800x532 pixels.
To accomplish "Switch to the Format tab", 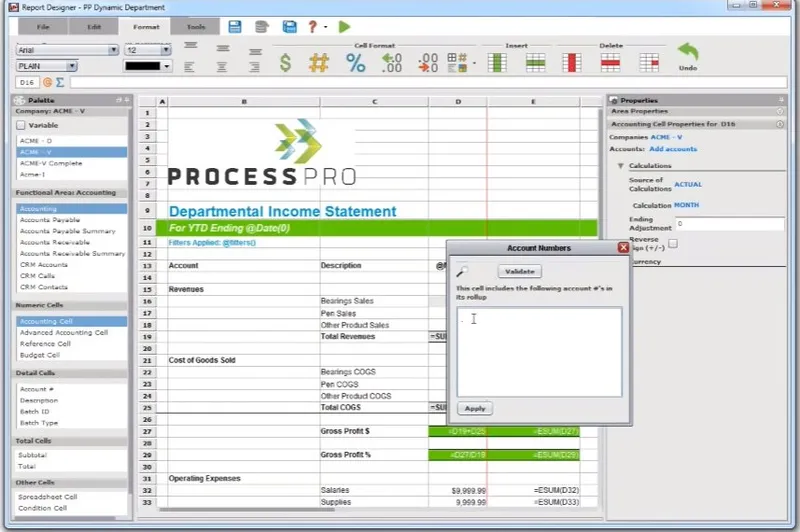I will (146, 27).
